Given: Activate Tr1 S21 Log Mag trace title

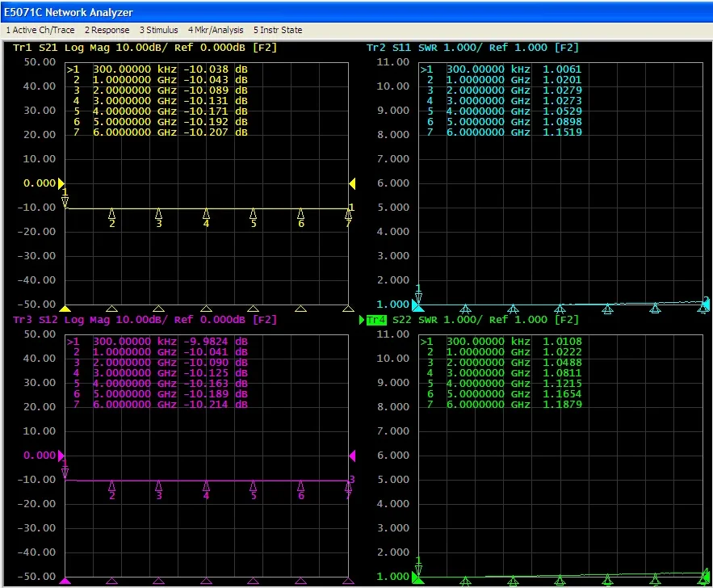Looking at the screenshot, I should [x=145, y=48].
